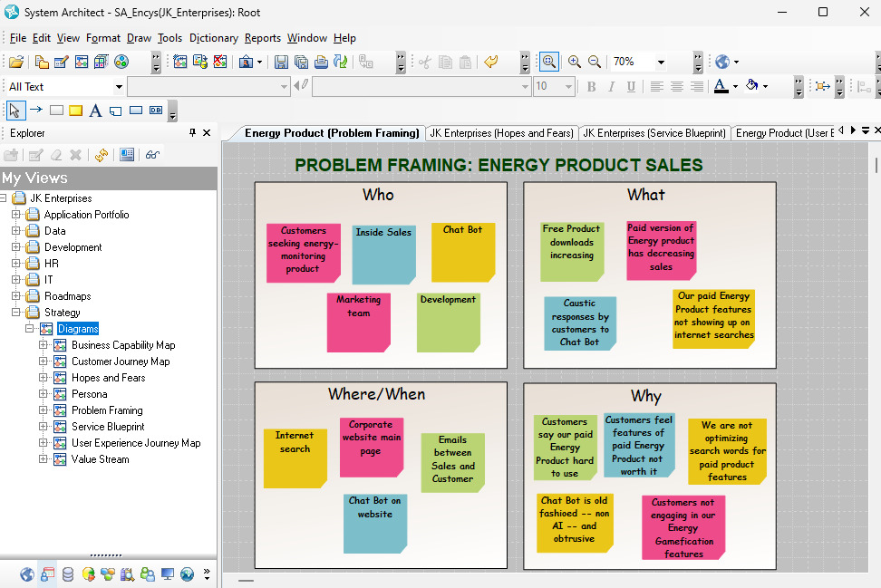Select the gray rectangle draw tool
The height and width of the screenshot is (588, 881).
pyautogui.click(x=56, y=110)
